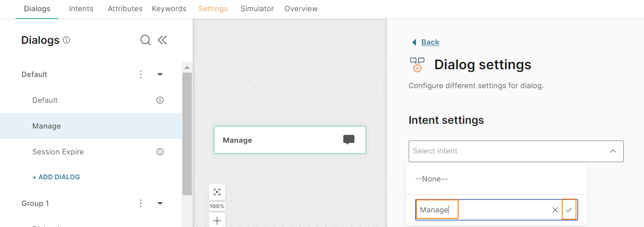Open the Simulator tab
This screenshot has width=644, height=227.
[257, 9]
